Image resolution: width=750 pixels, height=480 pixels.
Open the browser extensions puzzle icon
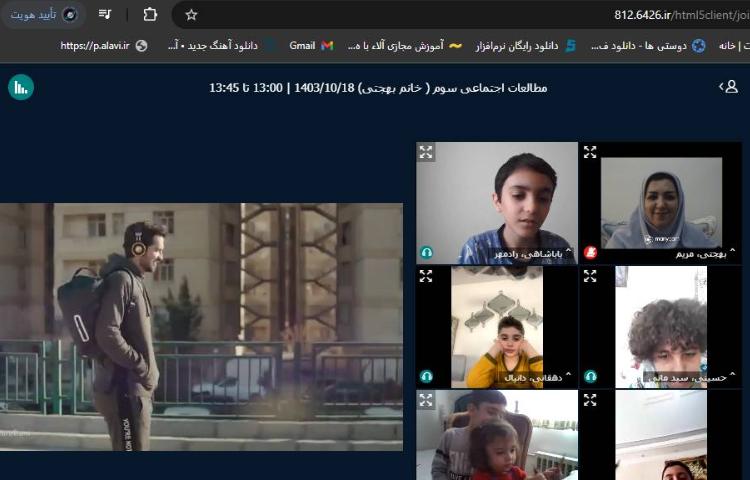click(x=150, y=14)
